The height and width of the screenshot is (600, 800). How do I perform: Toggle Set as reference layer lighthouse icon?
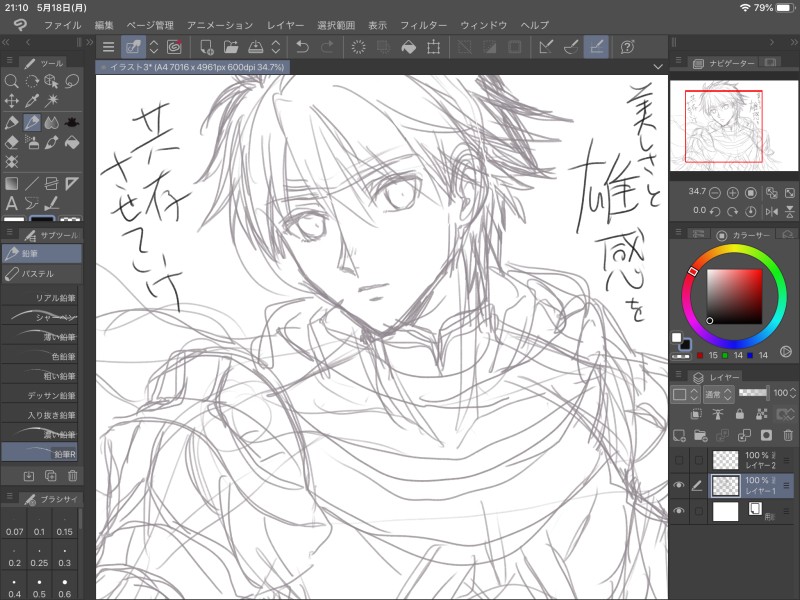718,414
